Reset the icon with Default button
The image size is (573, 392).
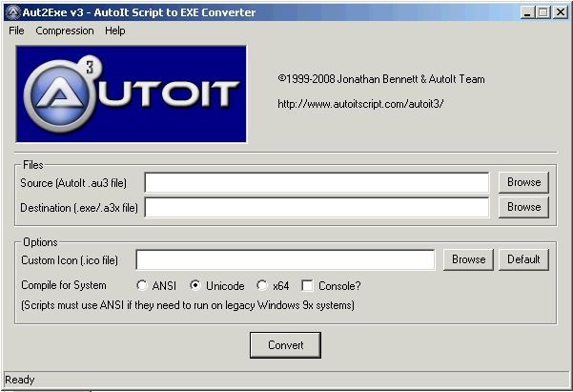523,259
